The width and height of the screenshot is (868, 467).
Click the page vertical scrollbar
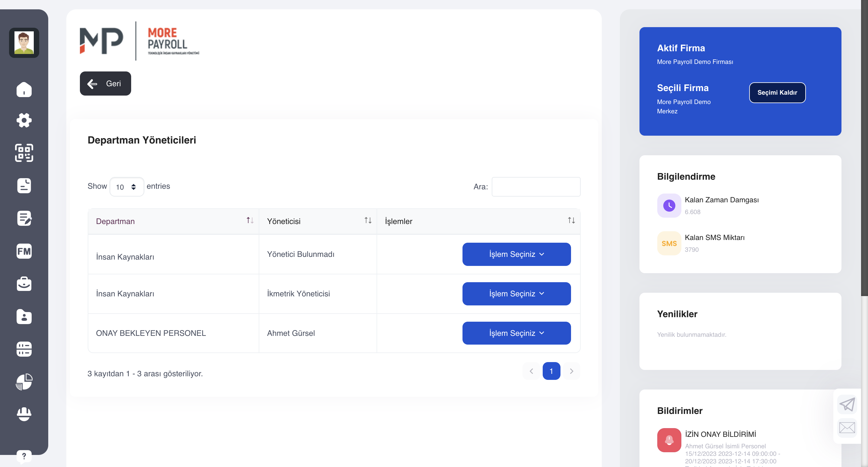[x=864, y=148]
